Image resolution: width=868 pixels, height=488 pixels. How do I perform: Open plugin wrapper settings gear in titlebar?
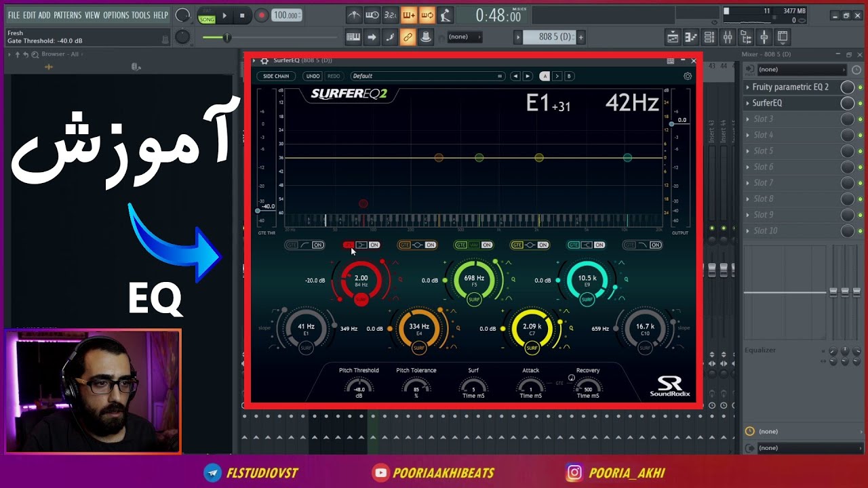pos(264,61)
